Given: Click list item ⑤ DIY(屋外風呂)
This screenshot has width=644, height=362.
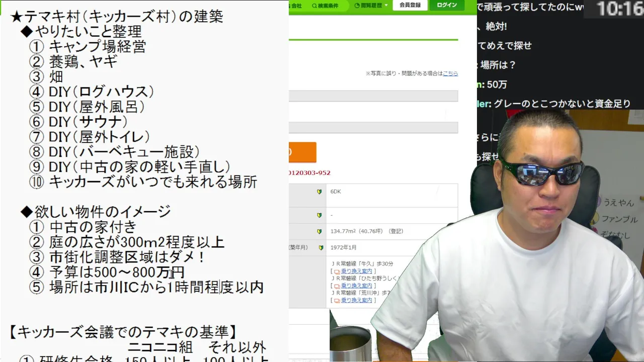Looking at the screenshot, I should point(87,107).
